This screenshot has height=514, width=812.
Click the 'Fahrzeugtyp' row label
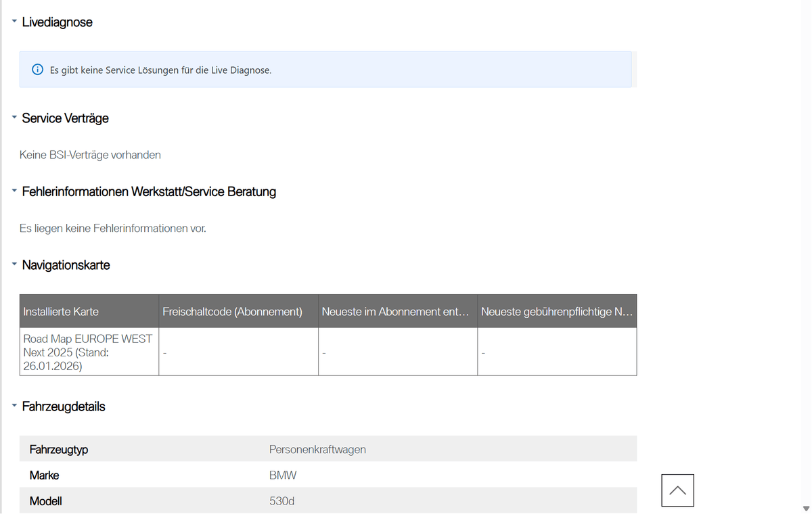point(59,449)
